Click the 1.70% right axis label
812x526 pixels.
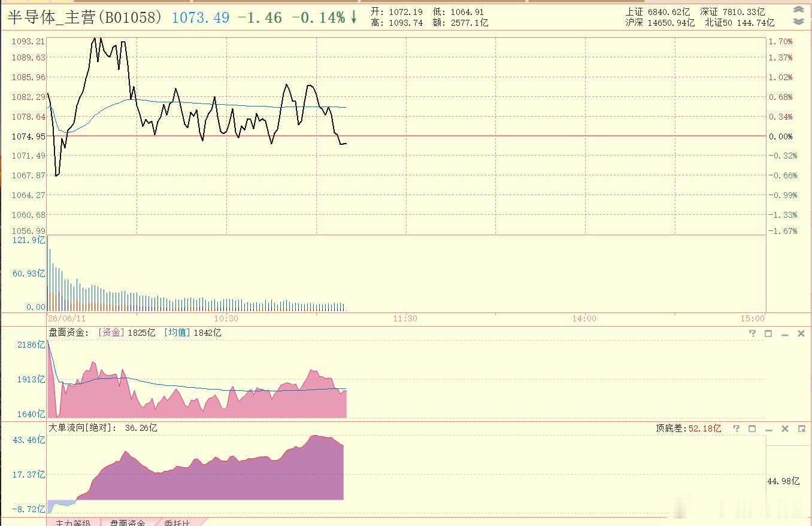(781, 42)
